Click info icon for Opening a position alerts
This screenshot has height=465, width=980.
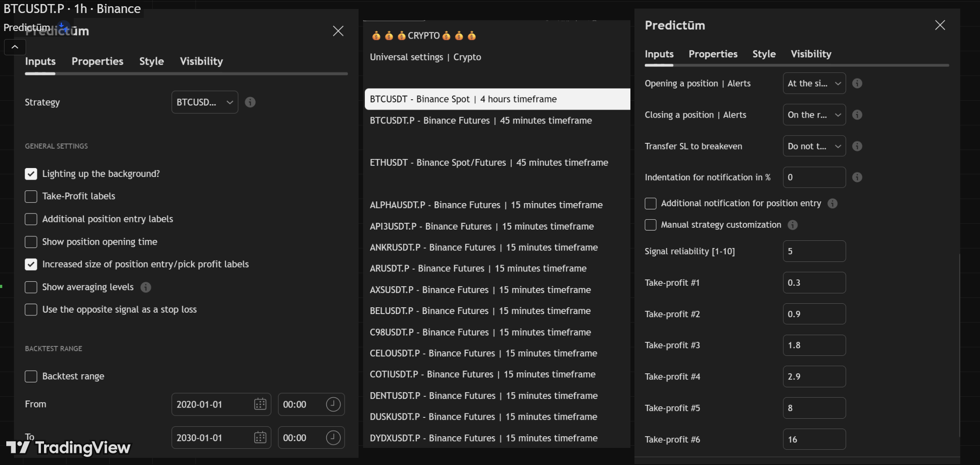(857, 84)
